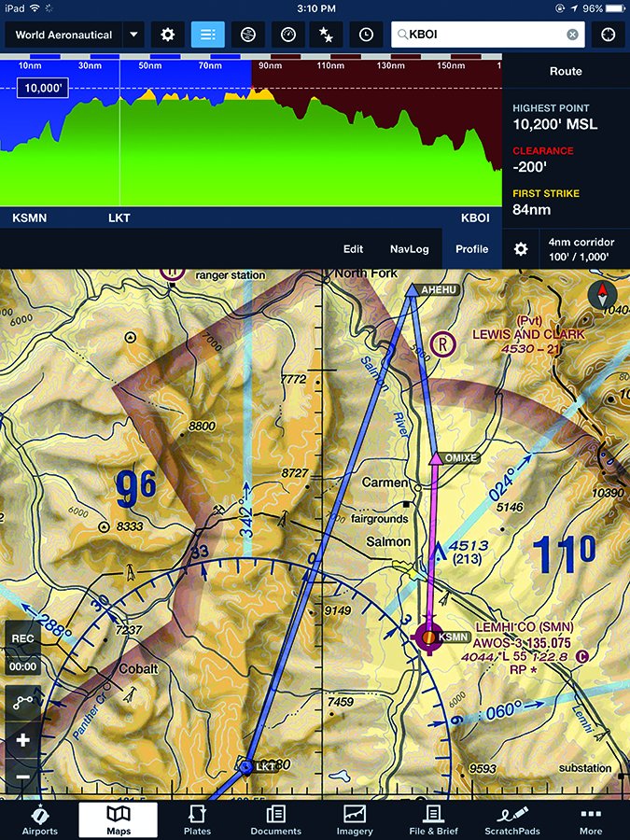Open profile settings gear beside corridor
Image resolution: width=630 pixels, height=840 pixels.
(522, 249)
